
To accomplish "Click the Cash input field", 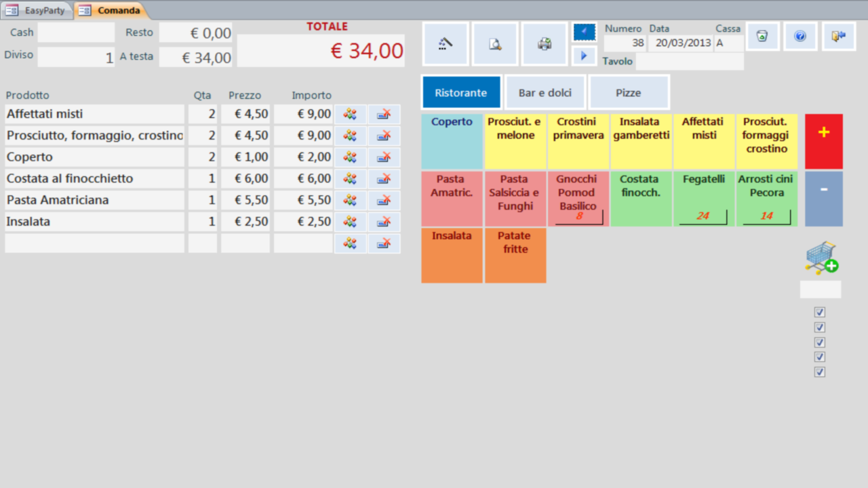I will click(76, 33).
